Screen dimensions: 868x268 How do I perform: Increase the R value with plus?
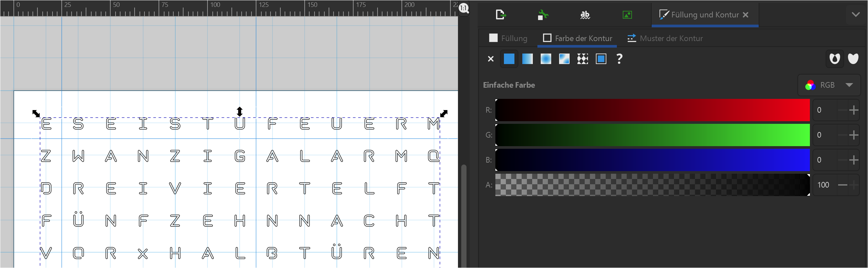[854, 110]
